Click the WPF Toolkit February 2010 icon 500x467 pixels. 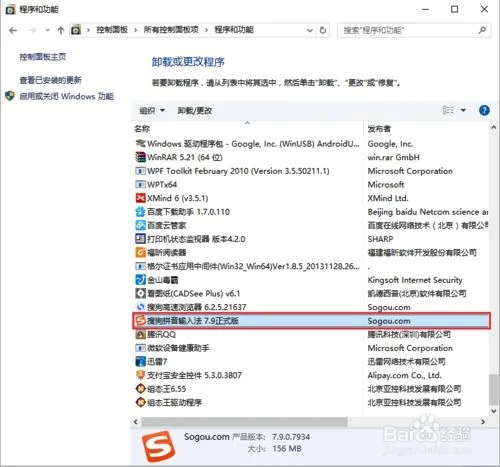pyautogui.click(x=140, y=171)
